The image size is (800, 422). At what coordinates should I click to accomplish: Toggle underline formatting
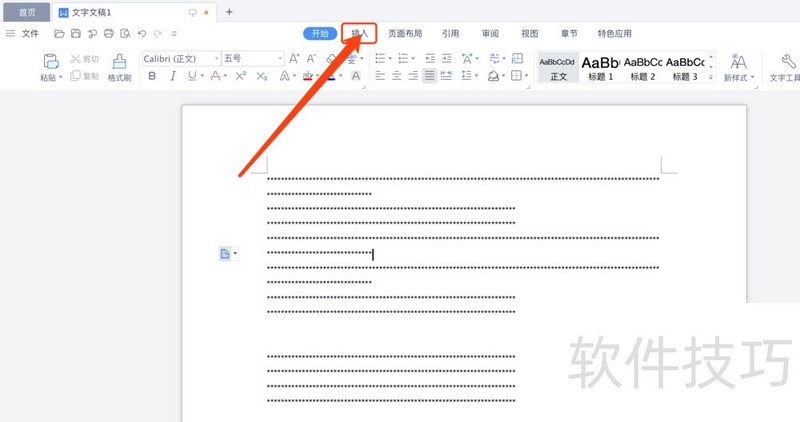192,76
